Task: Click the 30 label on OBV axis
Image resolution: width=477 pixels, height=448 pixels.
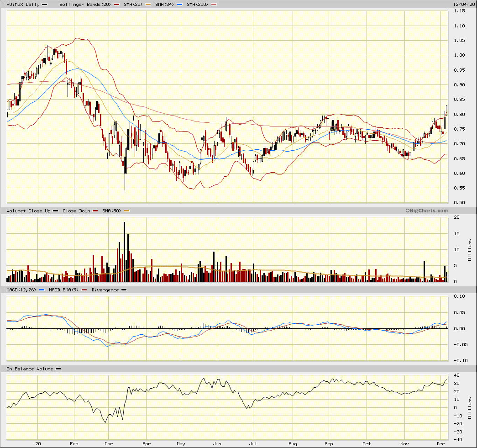Action: click(x=456, y=384)
